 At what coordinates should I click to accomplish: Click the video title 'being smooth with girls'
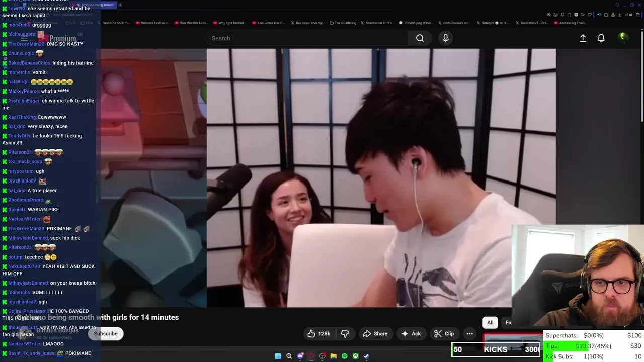tap(98, 317)
